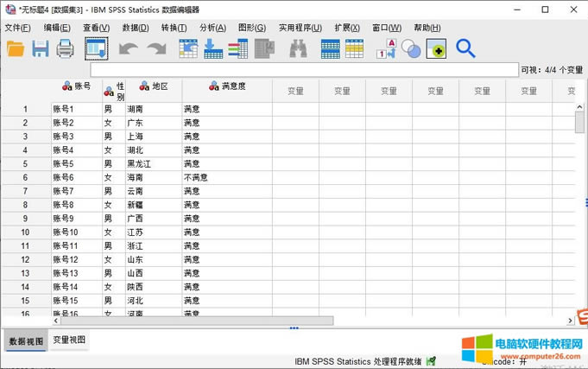Switch to the 变量视图 tab

(69, 340)
